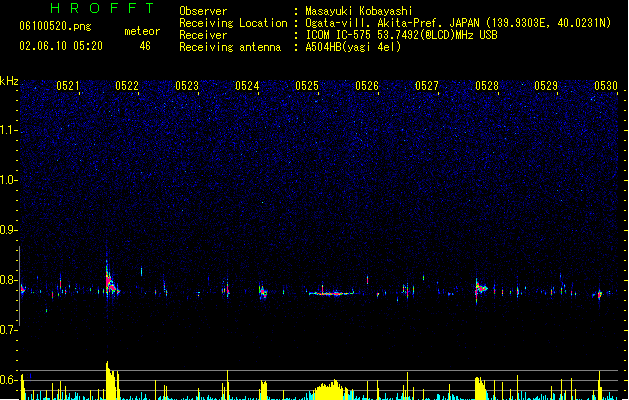The height and width of the screenshot is (400, 629).
Task: Select the file name 06100520.png
Action: click(x=55, y=26)
